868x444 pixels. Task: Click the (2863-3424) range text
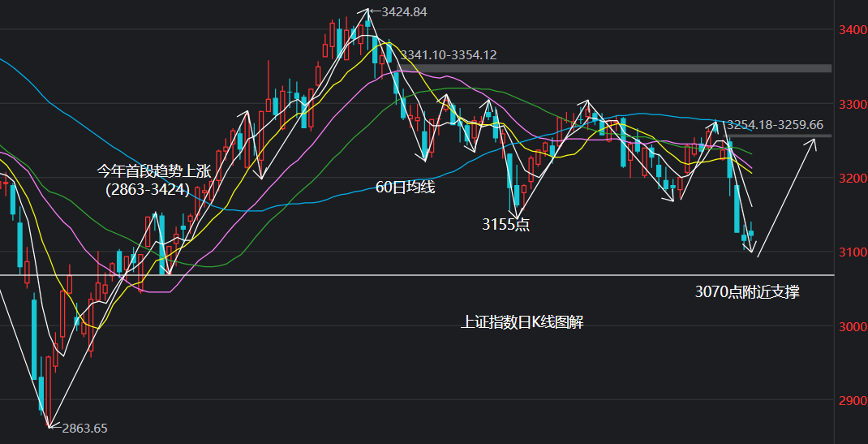click(x=148, y=191)
